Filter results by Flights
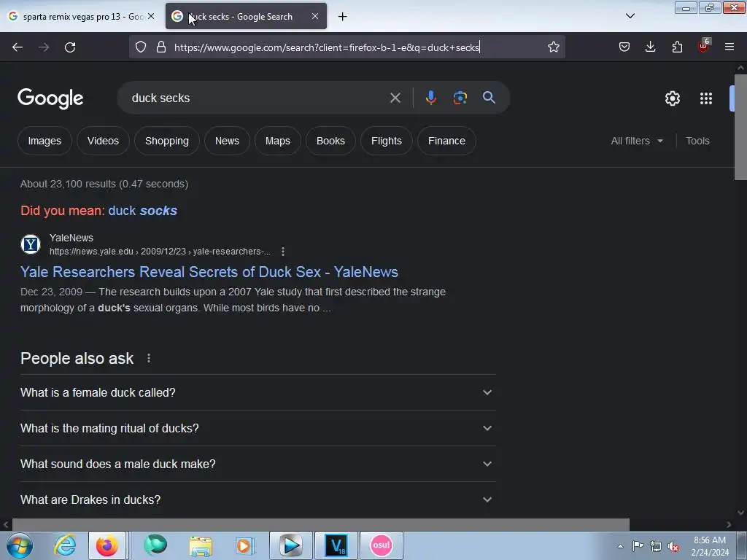Screen dimensions: 747x560 [387, 141]
